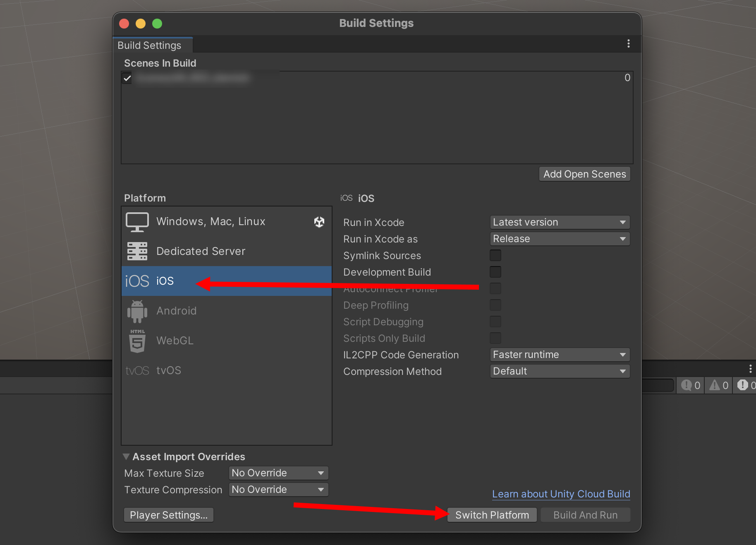
Task: Select the WebGL platform row
Action: pos(227,341)
